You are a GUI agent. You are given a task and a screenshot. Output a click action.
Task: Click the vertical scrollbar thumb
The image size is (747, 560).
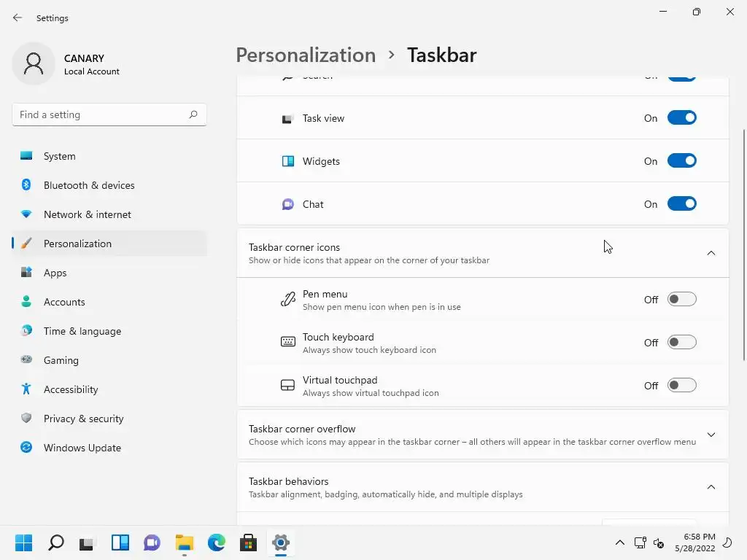(x=743, y=245)
